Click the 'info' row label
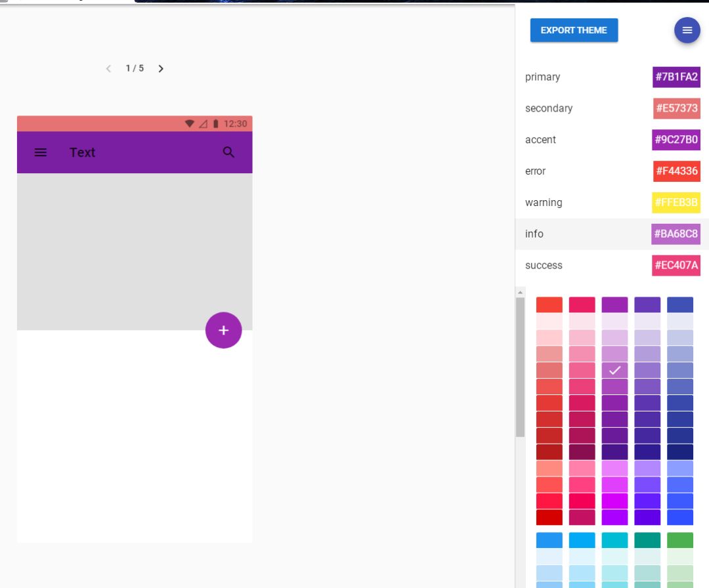709x588 pixels. (534, 234)
